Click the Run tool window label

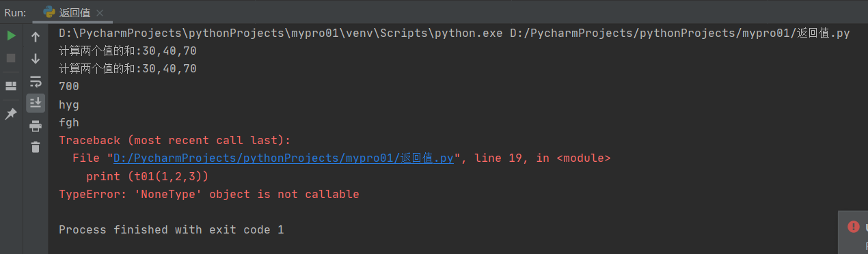pyautogui.click(x=15, y=12)
